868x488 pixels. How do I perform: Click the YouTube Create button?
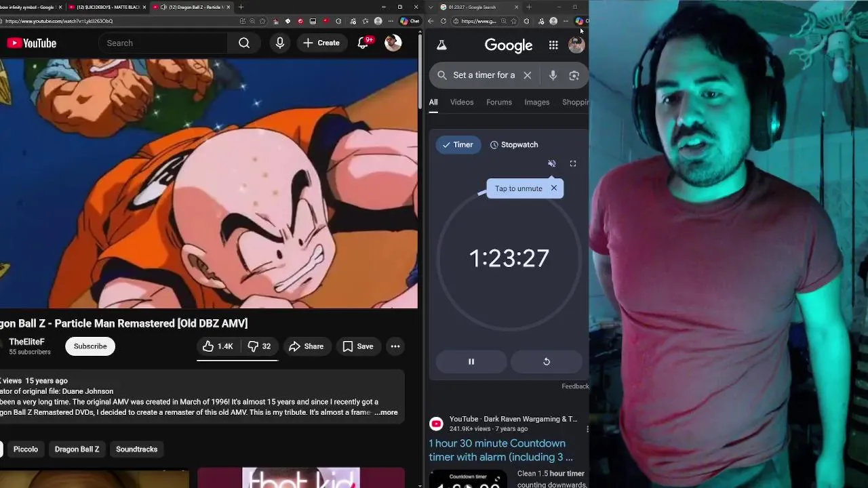coord(321,43)
